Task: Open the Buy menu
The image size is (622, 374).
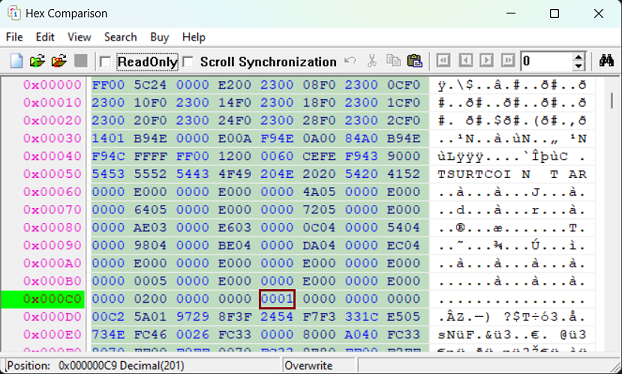Action: point(159,37)
